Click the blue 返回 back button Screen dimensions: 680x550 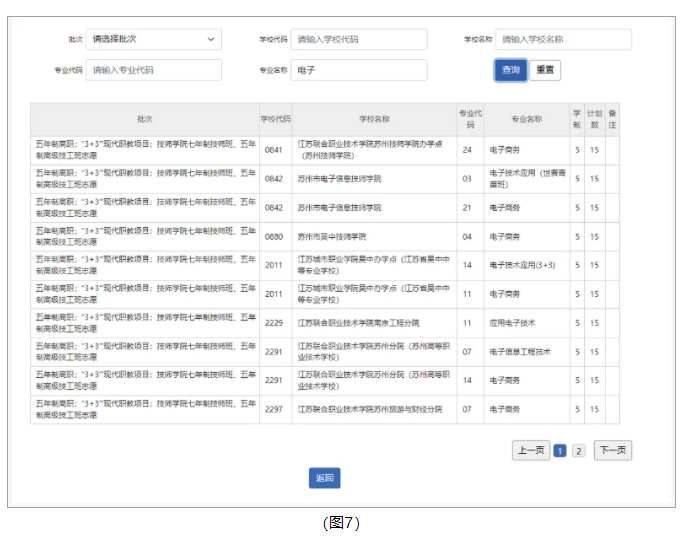pos(325,478)
